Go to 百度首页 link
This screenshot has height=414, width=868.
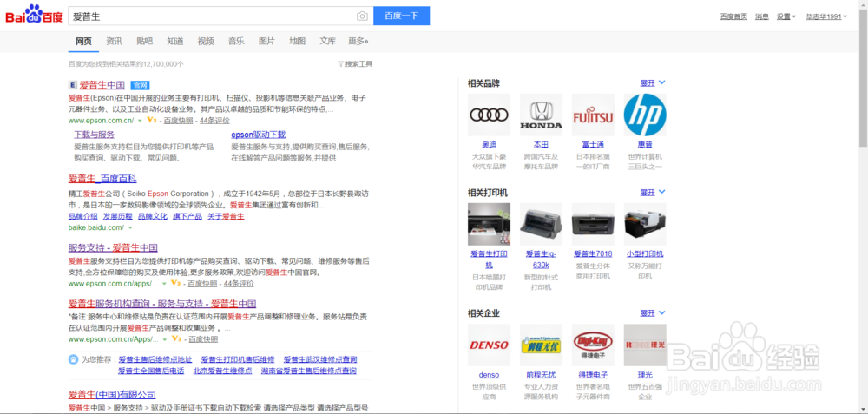(733, 16)
